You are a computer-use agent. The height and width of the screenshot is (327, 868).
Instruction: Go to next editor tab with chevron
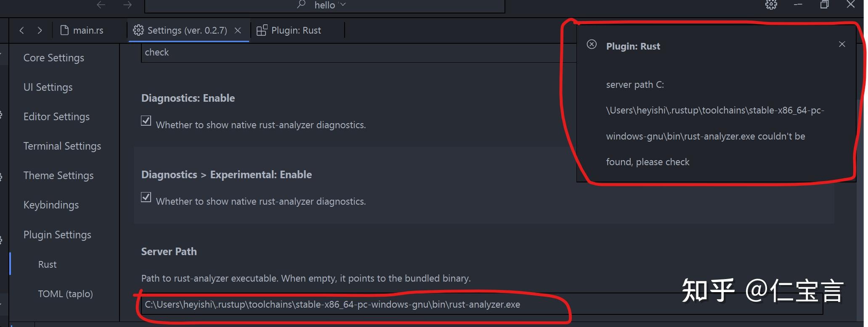pyautogui.click(x=40, y=30)
